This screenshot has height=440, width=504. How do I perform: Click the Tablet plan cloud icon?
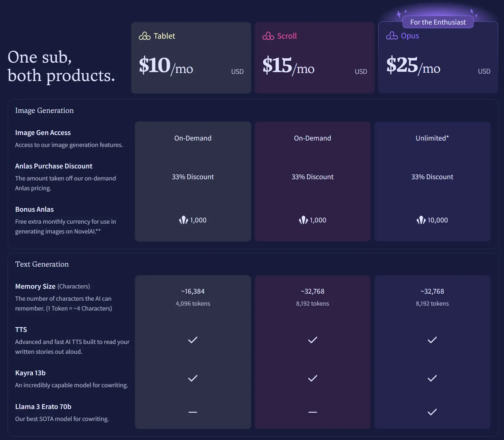coord(145,36)
